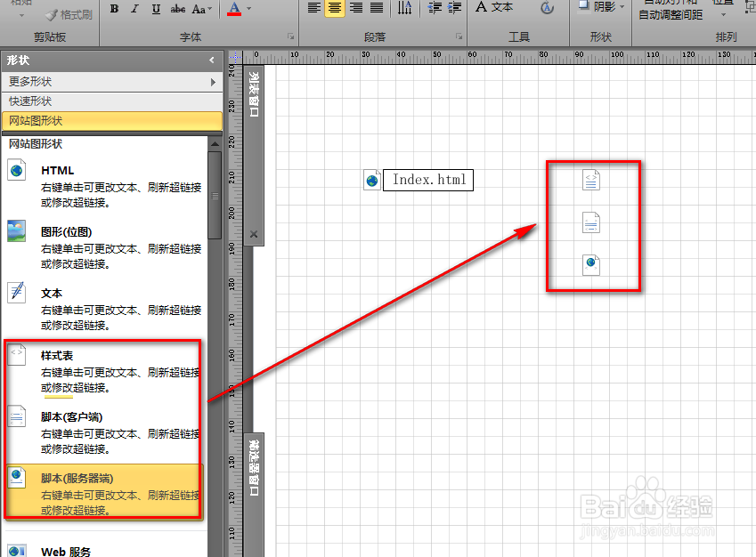This screenshot has width=756, height=557.
Task: Click Auto Space (自动调整间距)
Action: tap(671, 15)
